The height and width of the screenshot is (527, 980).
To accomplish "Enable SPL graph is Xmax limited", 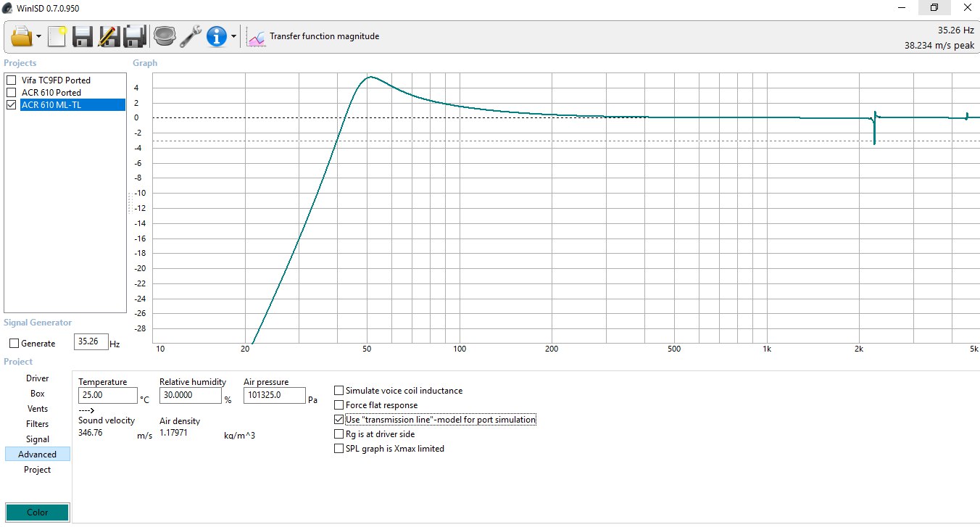I will [x=339, y=449].
